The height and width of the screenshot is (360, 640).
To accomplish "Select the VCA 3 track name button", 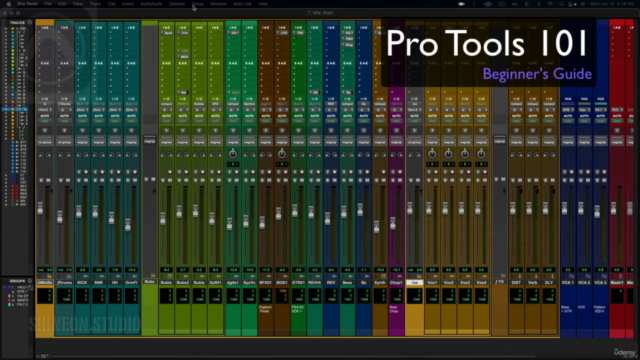I will [x=601, y=282].
